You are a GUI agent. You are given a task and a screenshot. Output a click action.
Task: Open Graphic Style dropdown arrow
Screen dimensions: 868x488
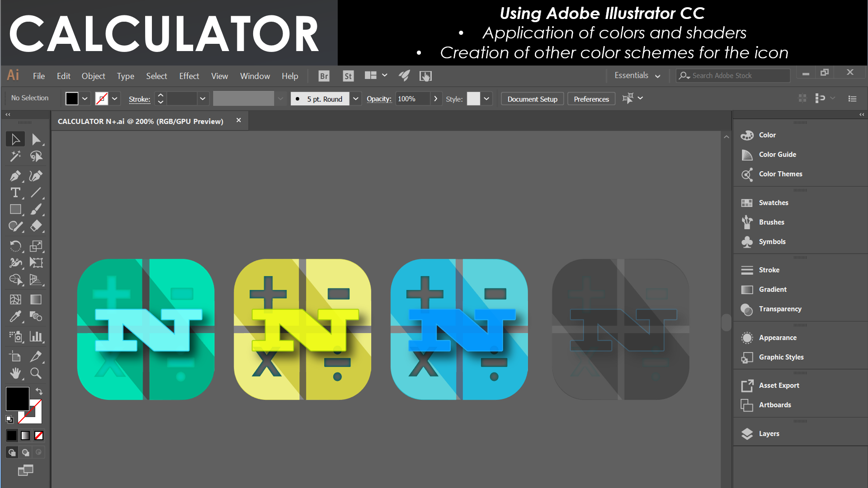point(486,99)
